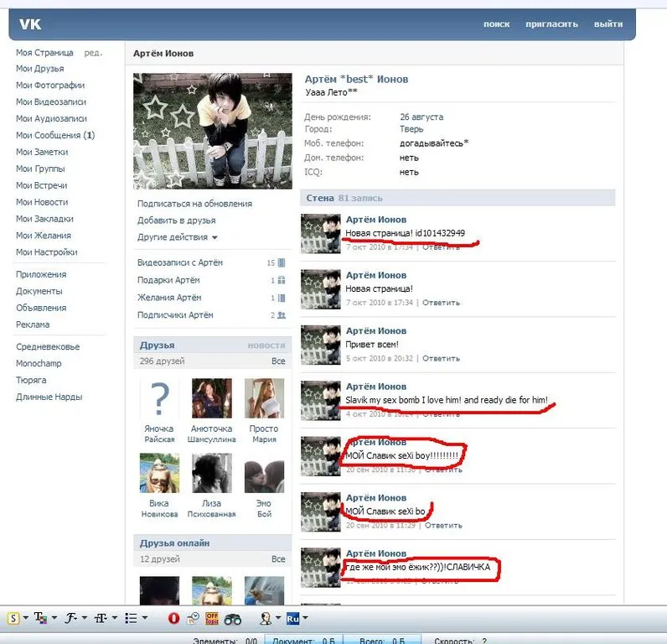Click Ответить under Привет всем! post
This screenshot has width=667, height=644.
441,358
